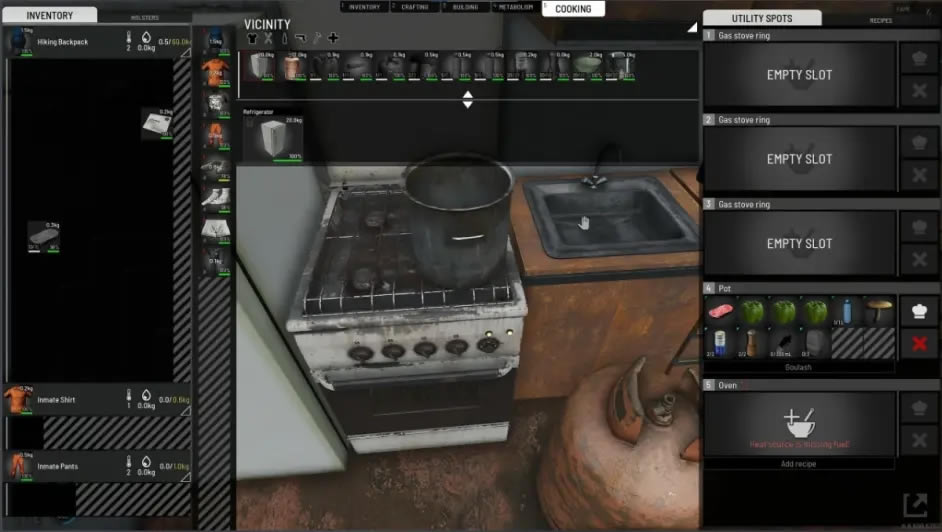The image size is (942, 532).
Task: Click the exit icon at bottom right
Action: [914, 505]
